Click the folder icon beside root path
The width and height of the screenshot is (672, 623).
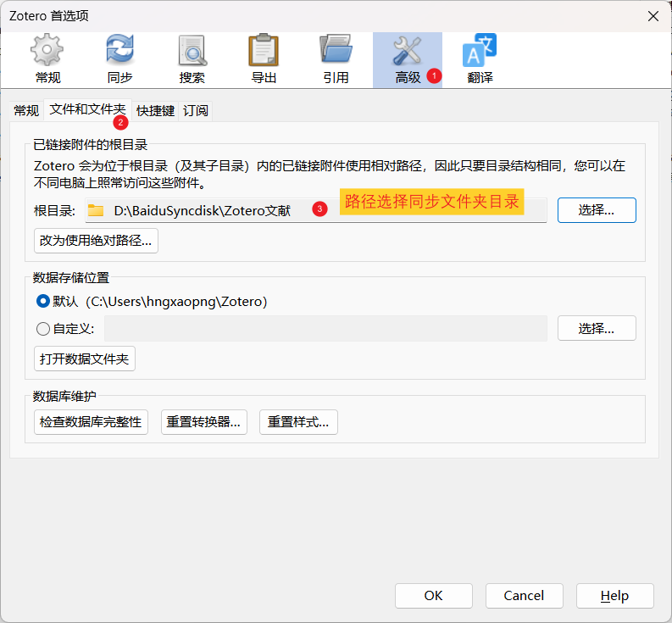tap(96, 210)
